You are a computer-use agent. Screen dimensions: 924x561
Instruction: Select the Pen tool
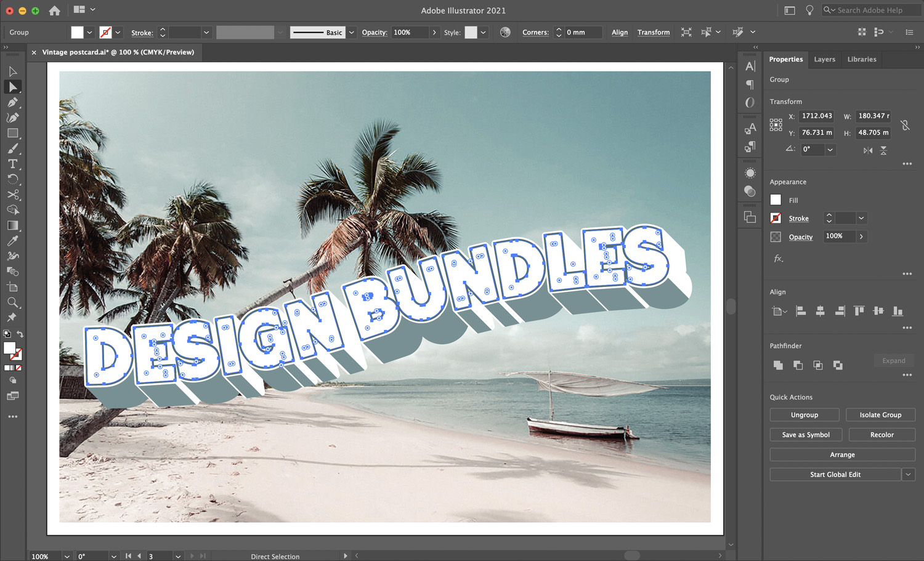point(12,102)
